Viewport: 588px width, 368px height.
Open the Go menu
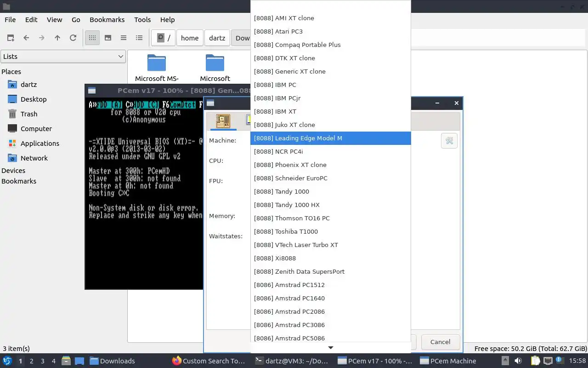tap(76, 20)
